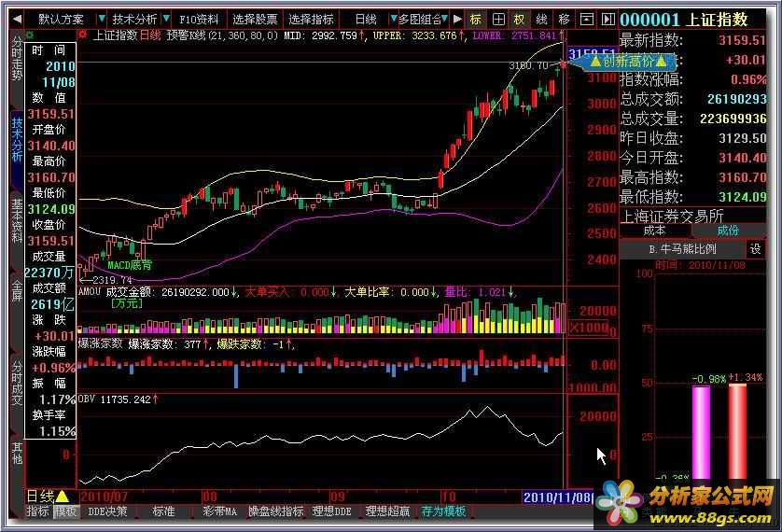
Task: Apply the DDE决策 template
Action: [x=107, y=511]
